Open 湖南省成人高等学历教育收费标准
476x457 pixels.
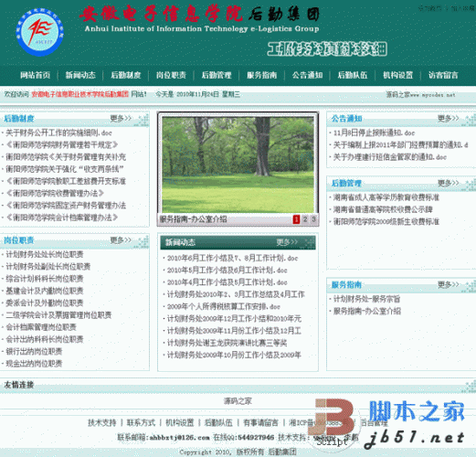coord(386,197)
